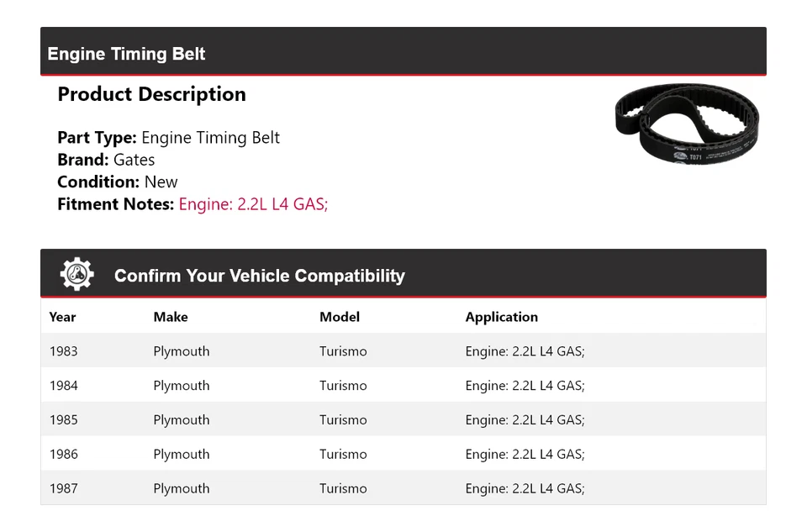Click the Confirm Your Vehicle Compatibility heading

(x=259, y=276)
